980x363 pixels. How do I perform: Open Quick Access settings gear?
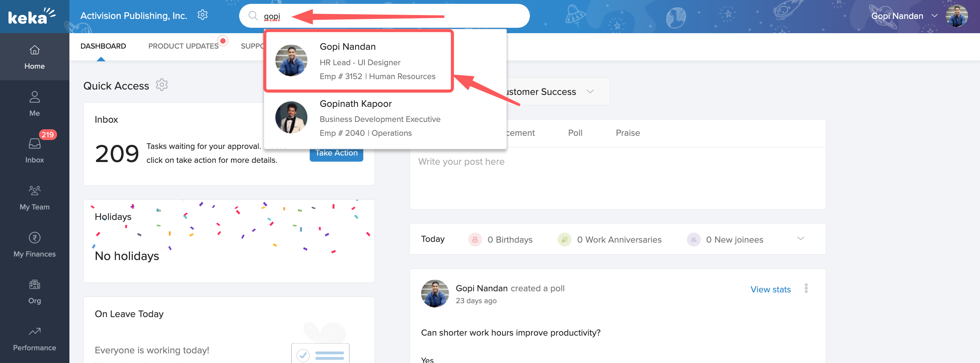click(162, 85)
